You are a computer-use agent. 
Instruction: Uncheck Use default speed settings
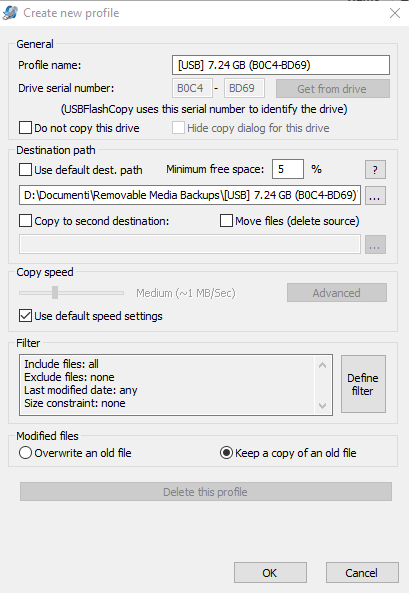click(25, 315)
